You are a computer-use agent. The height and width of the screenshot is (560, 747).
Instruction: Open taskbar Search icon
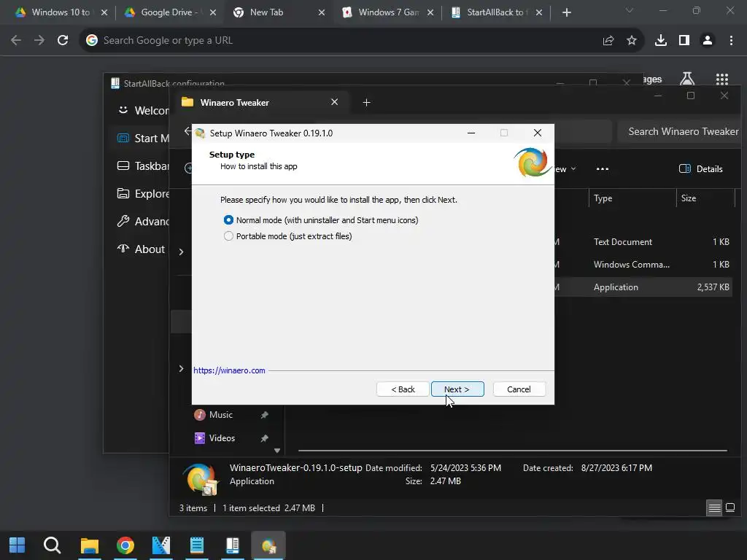click(53, 545)
